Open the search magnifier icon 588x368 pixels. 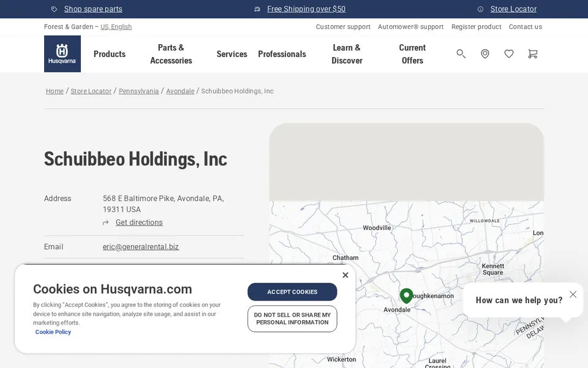point(461,54)
